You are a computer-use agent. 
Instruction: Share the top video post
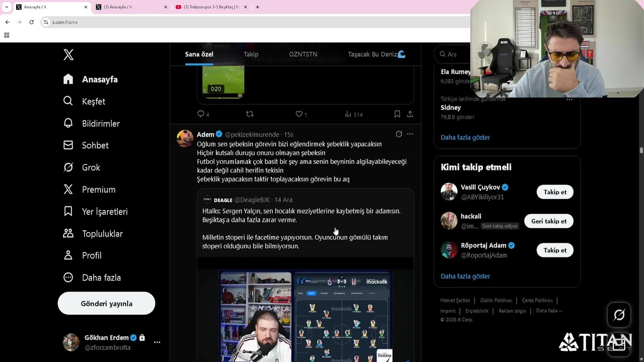tap(410, 114)
